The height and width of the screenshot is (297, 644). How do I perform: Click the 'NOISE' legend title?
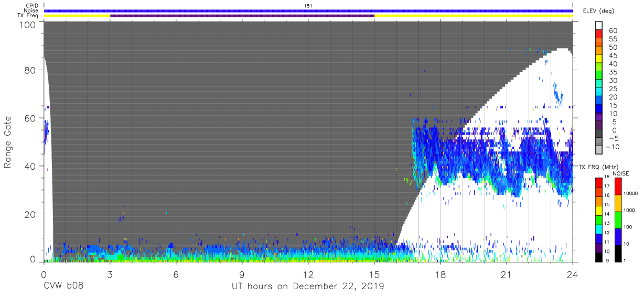[x=620, y=173]
